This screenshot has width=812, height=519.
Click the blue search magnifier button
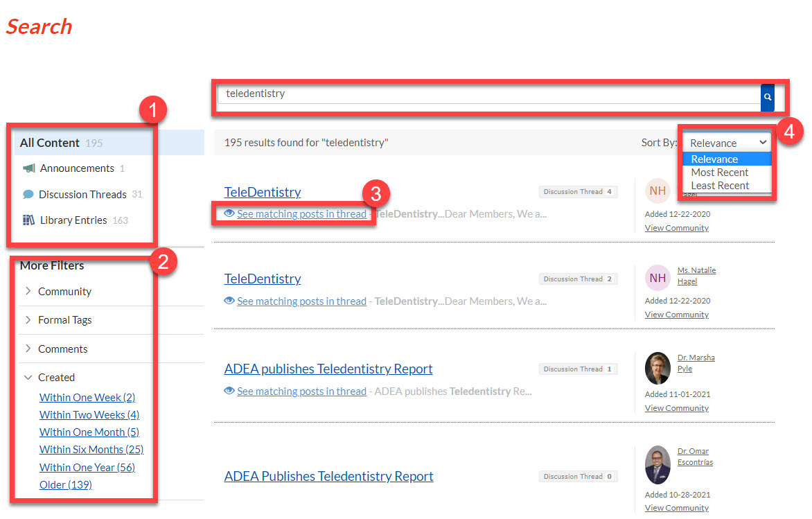point(767,98)
